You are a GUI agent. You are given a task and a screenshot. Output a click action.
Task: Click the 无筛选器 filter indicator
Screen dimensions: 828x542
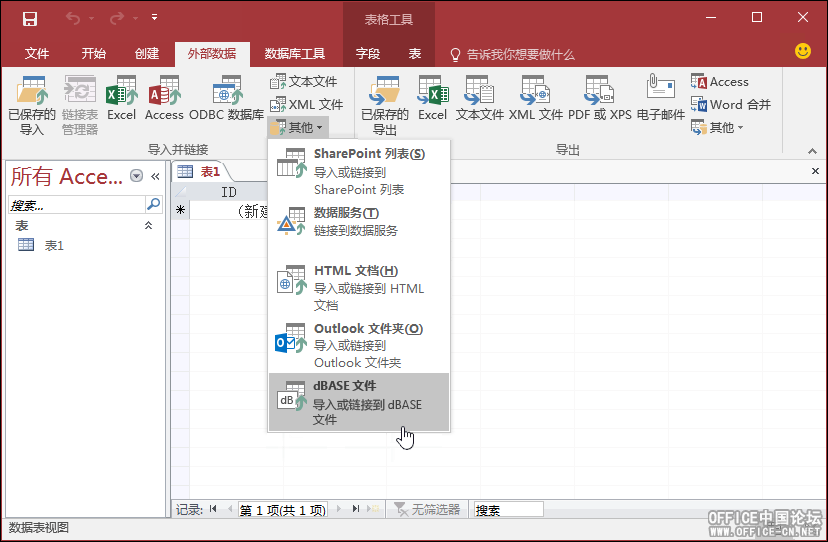point(427,509)
